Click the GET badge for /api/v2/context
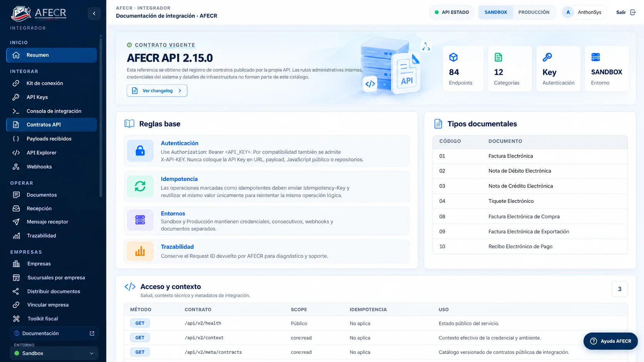Screen dimensions: 644x362 [x=140, y=338]
